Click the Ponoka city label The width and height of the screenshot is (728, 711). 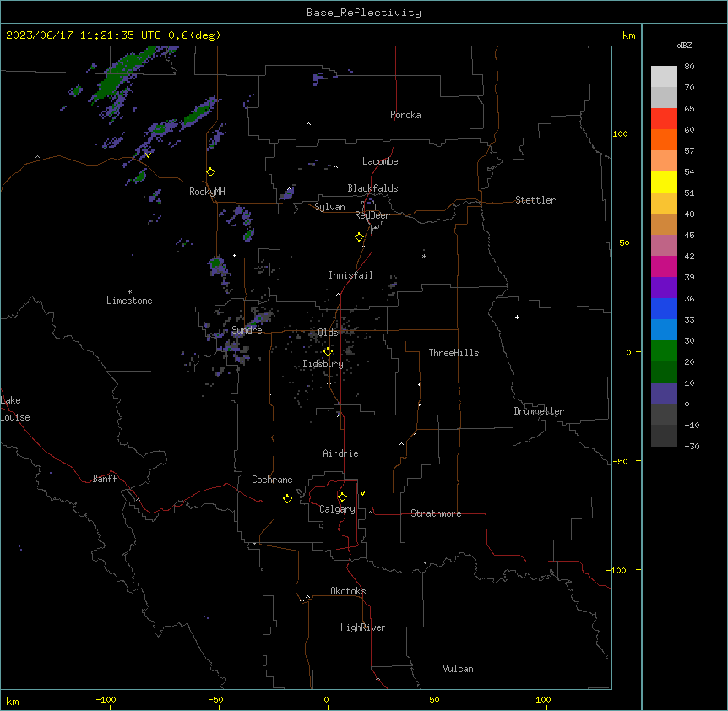405,115
